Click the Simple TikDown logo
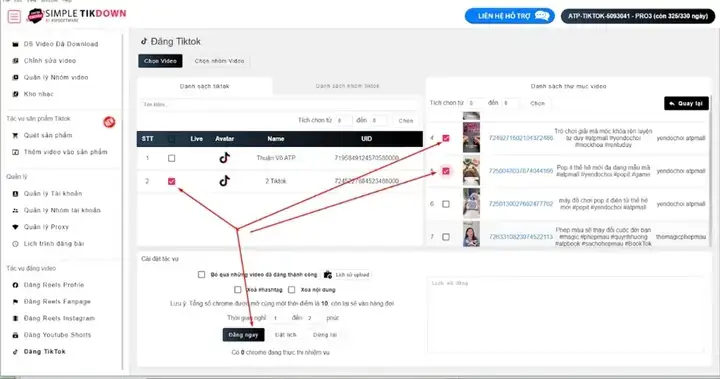 click(77, 15)
